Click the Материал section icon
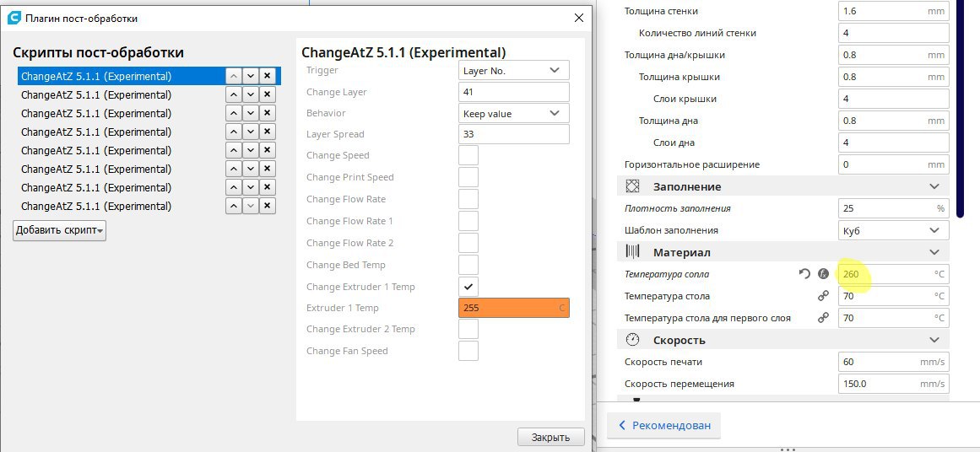Viewport: 980px width, 452px height. 633,252
